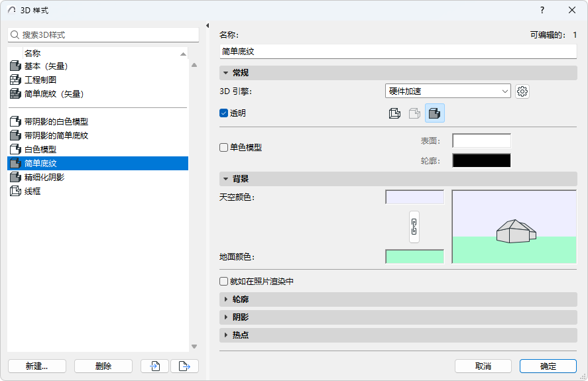The image size is (588, 381).
Task: Click icon of 工程制图 style
Action: [x=15, y=80]
